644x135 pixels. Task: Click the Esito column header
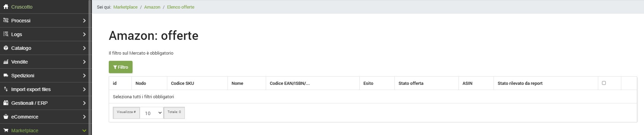pos(377,83)
